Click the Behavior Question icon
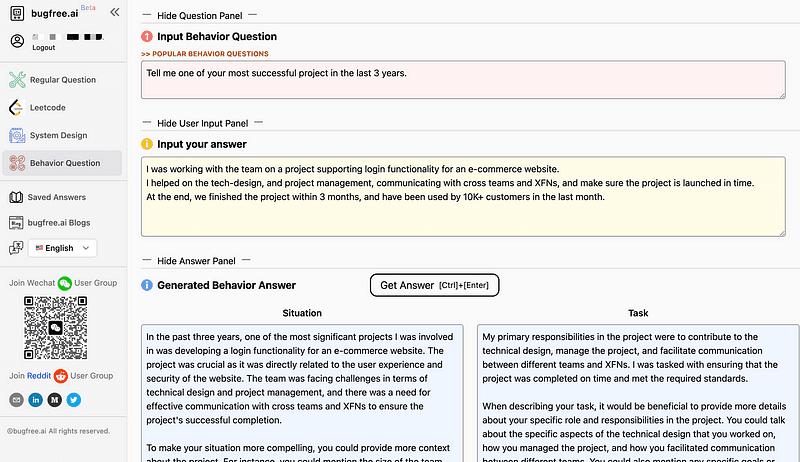Image resolution: width=800 pixels, height=462 pixels. pos(17,163)
